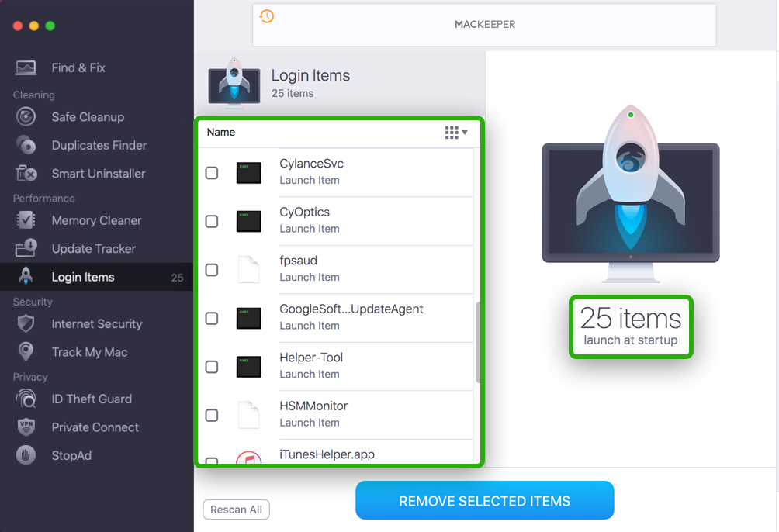Image resolution: width=779 pixels, height=532 pixels.
Task: Click the HSMMonitor blank document icon
Action: (x=248, y=415)
